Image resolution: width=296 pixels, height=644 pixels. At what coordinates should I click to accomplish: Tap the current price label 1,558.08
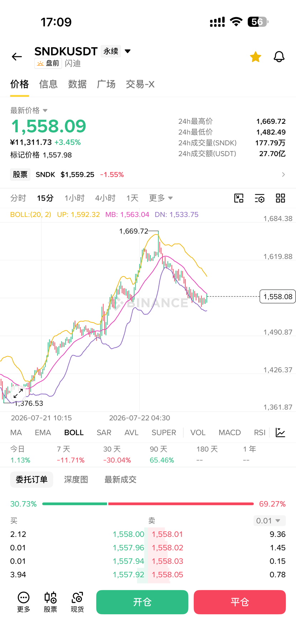point(278,297)
